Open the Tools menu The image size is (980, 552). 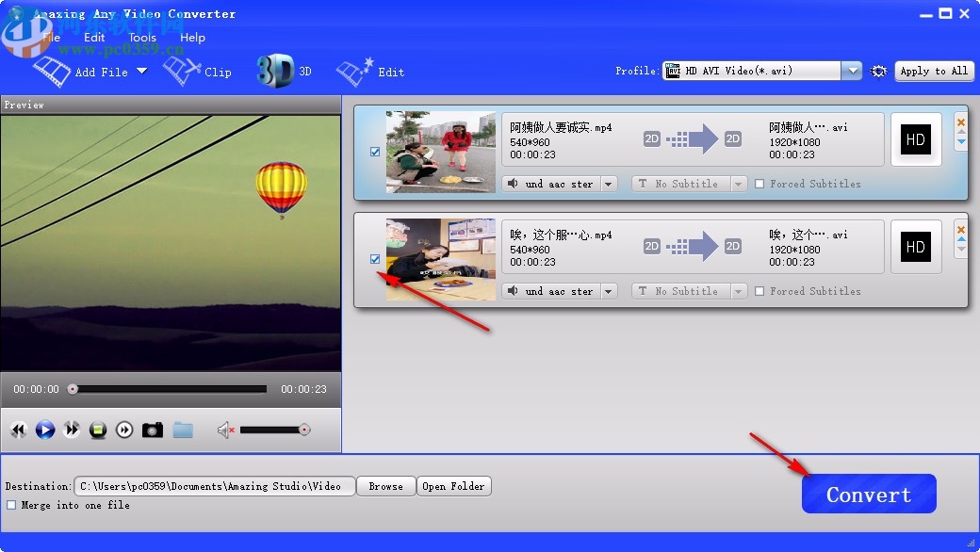click(x=141, y=38)
